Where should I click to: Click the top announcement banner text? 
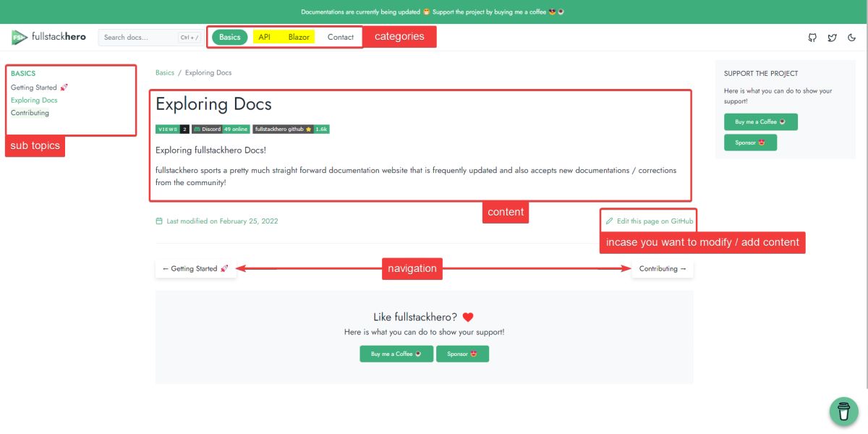pyautogui.click(x=433, y=12)
